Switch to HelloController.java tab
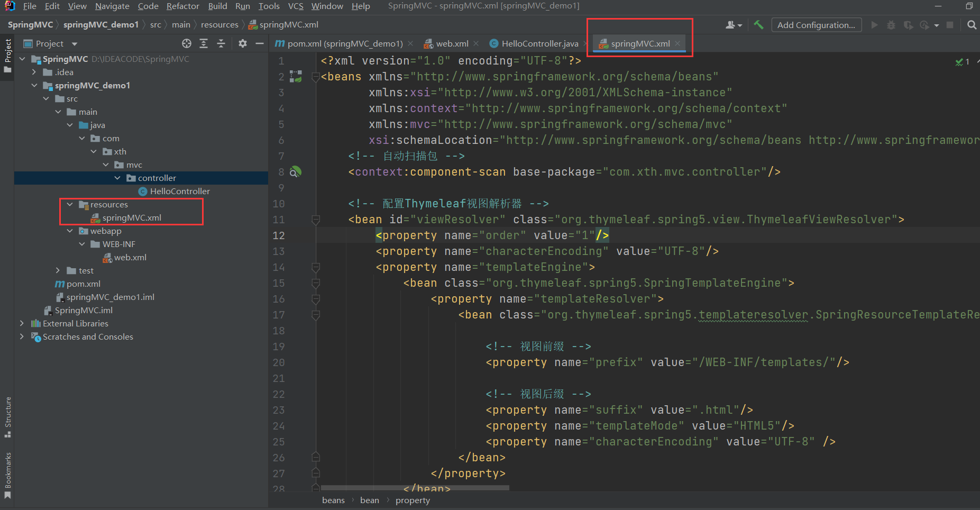Screen dimensions: 980x510 pyautogui.click(x=539, y=43)
